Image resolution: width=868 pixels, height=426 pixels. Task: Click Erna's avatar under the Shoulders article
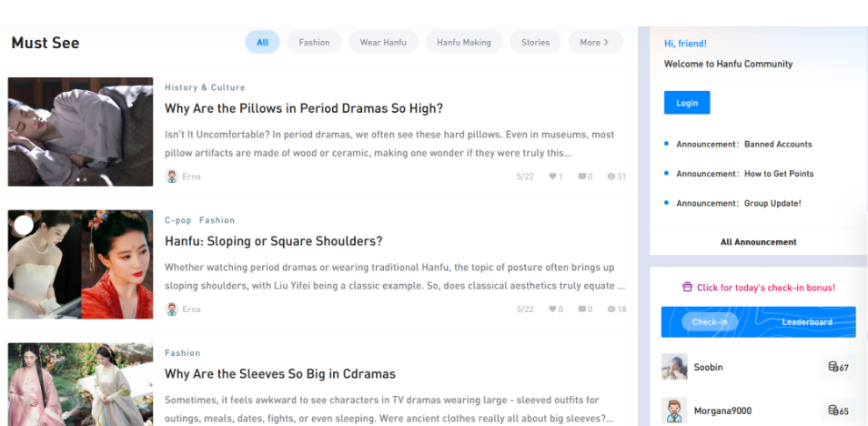tap(172, 309)
